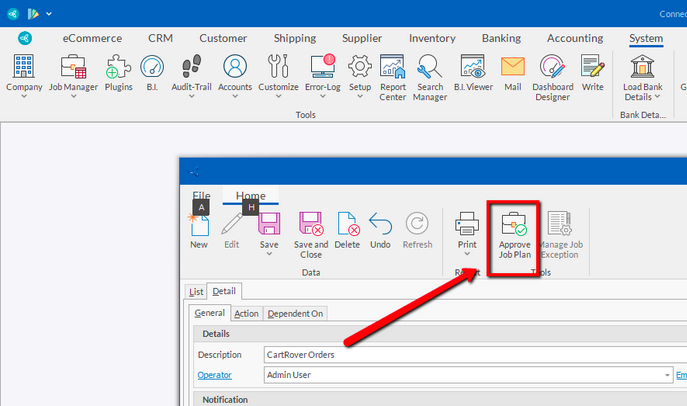Switch to the Shipping ribbon tab
This screenshot has width=687, height=406.
(x=295, y=39)
